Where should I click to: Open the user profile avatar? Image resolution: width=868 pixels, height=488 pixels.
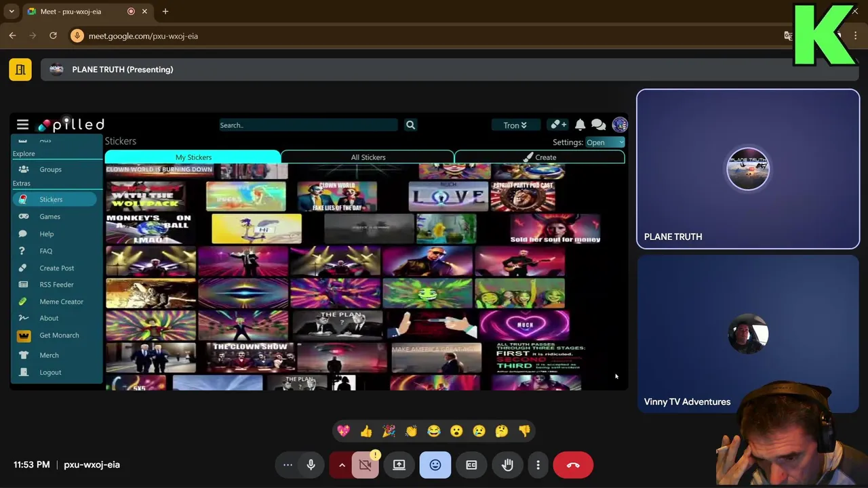pyautogui.click(x=619, y=125)
